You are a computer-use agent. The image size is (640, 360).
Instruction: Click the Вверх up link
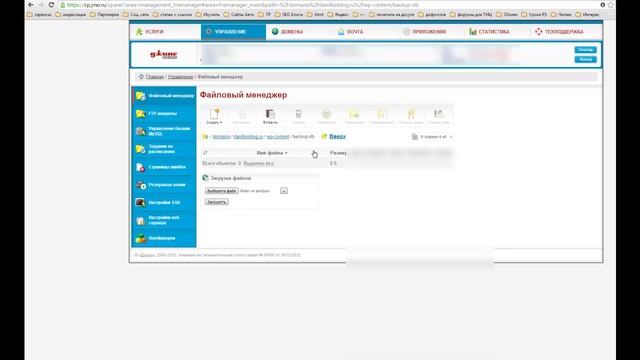[x=337, y=136]
